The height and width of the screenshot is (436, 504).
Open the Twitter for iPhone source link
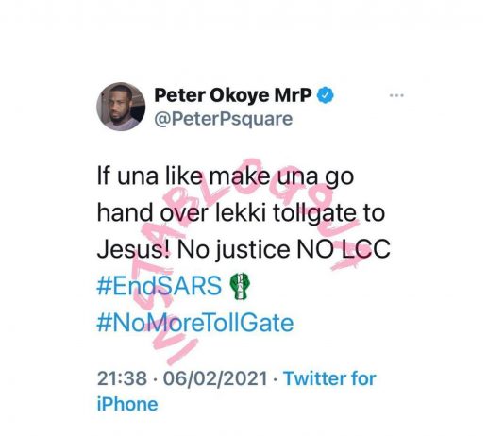[x=237, y=391]
